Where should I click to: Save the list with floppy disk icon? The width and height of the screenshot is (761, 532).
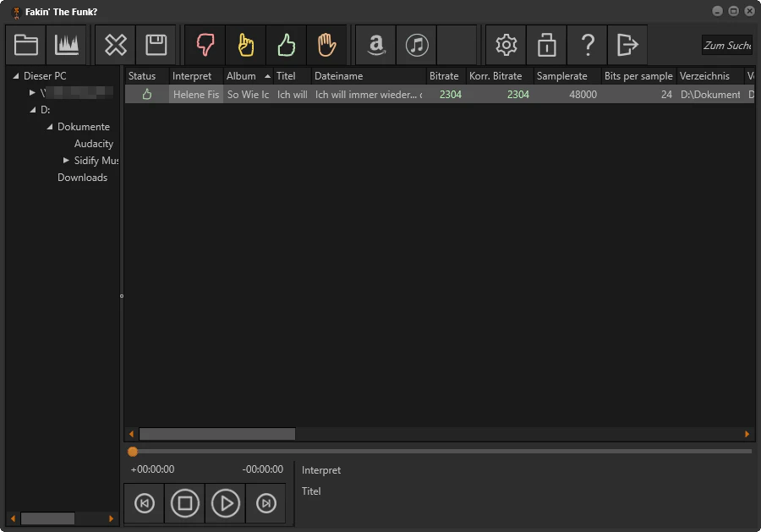click(x=156, y=45)
